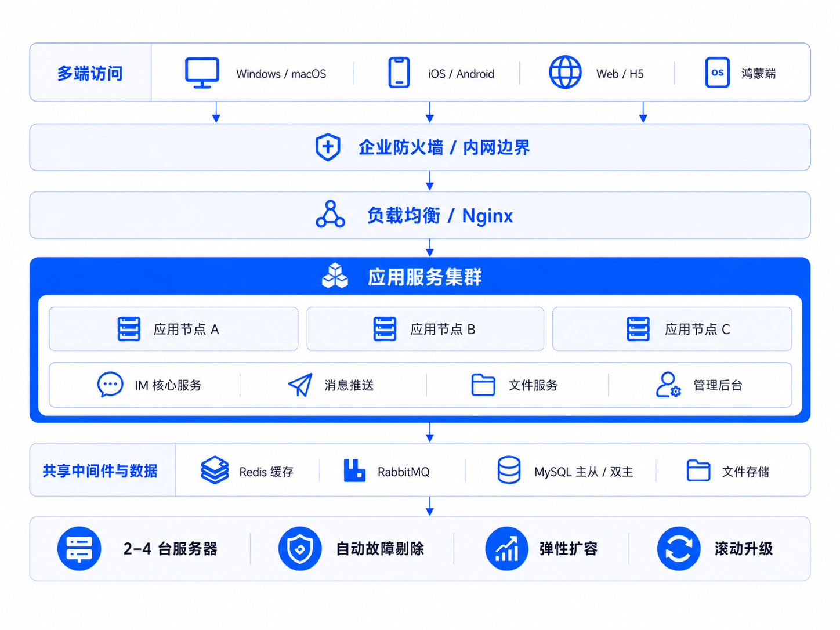Viewport: 840px width, 630px height.
Task: Click the 2-4 台服务器 text
Action: coord(170,549)
